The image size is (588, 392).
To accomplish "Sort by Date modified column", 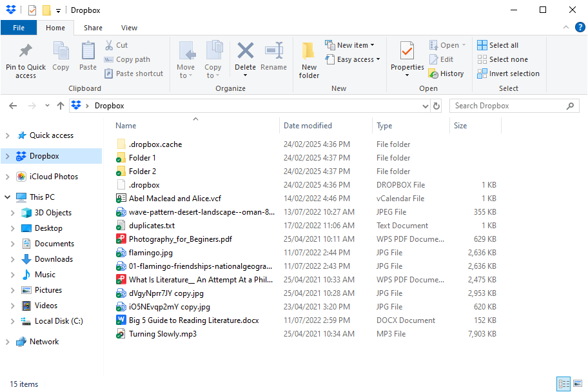I will point(308,126).
